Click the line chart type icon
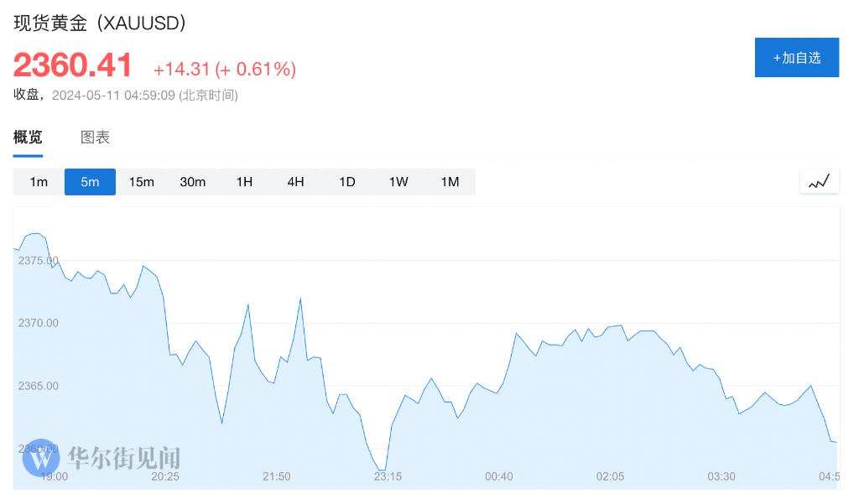Viewport: 859px width, 504px height. coord(819,181)
